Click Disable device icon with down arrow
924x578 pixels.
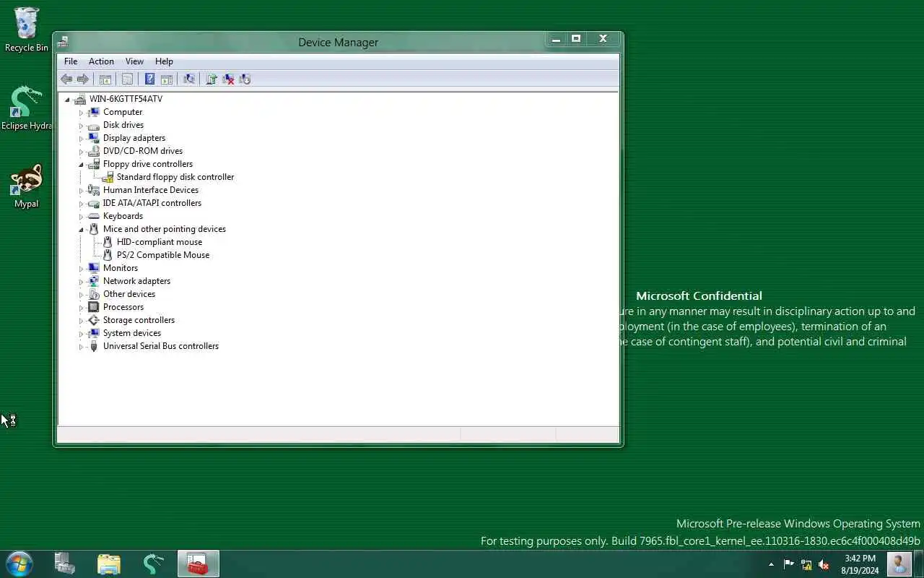(245, 79)
